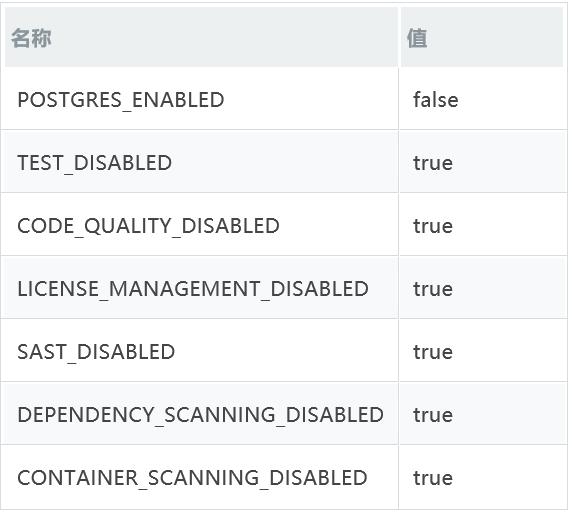Click the true value for SAST_DISABLED

coord(433,352)
